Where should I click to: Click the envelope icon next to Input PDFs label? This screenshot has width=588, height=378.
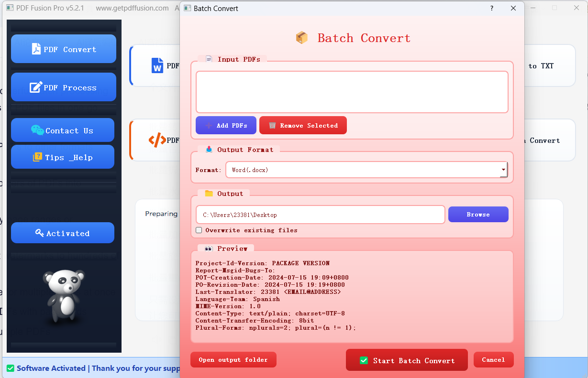click(208, 58)
